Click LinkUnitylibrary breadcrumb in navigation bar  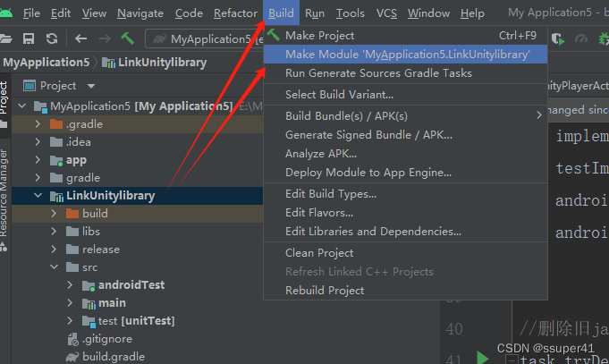click(x=154, y=62)
